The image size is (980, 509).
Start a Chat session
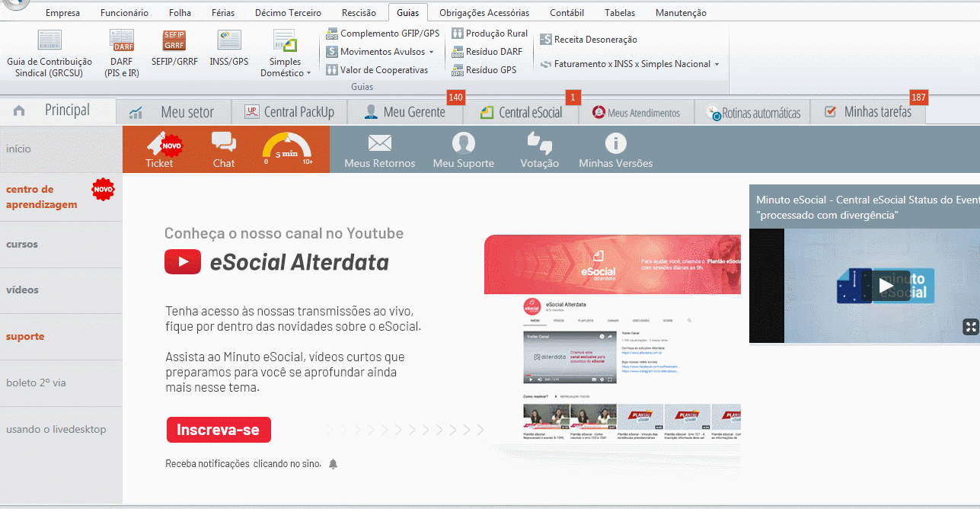224,149
